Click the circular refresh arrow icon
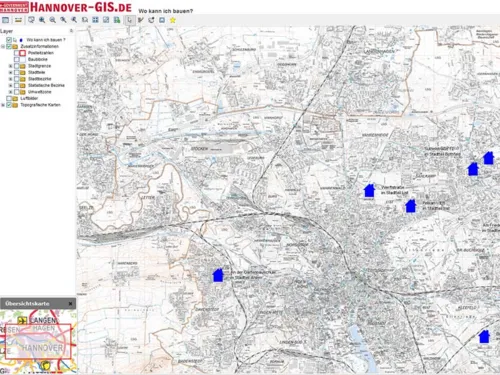Screen dimensions: 500x375 (x=151, y=20)
